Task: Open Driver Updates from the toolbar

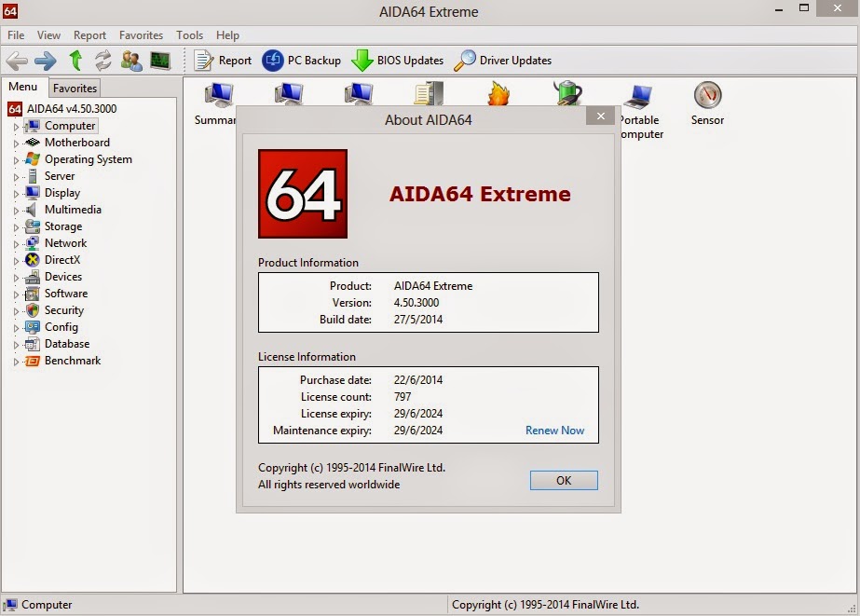Action: pyautogui.click(x=502, y=61)
